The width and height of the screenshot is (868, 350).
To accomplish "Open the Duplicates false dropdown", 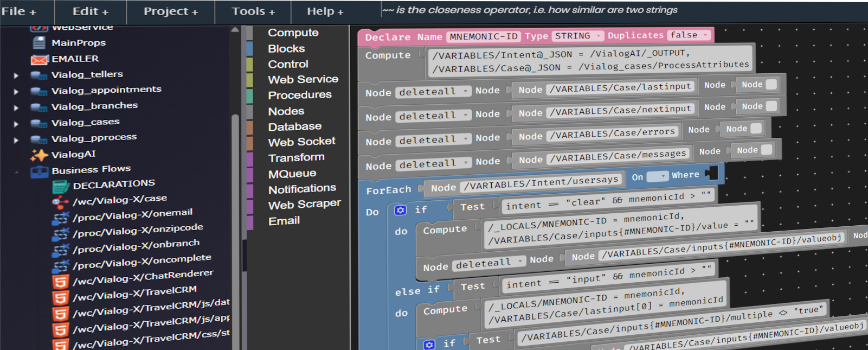I will coord(689,35).
